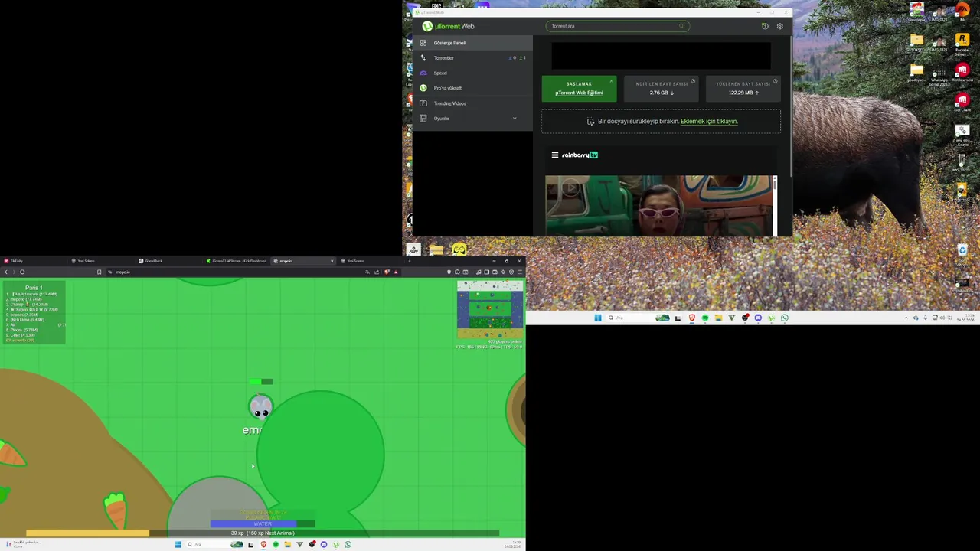Open µTorrent settings gear
980x551 pixels.
click(779, 26)
